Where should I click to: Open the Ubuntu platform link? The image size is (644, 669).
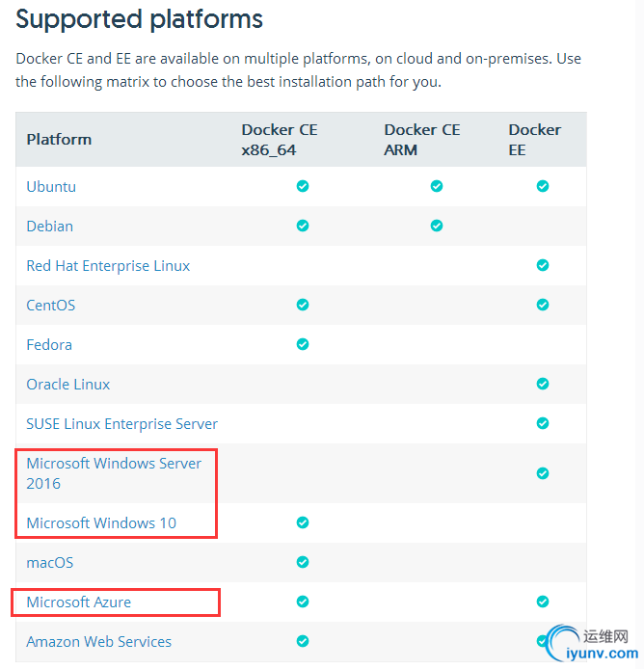coord(51,187)
